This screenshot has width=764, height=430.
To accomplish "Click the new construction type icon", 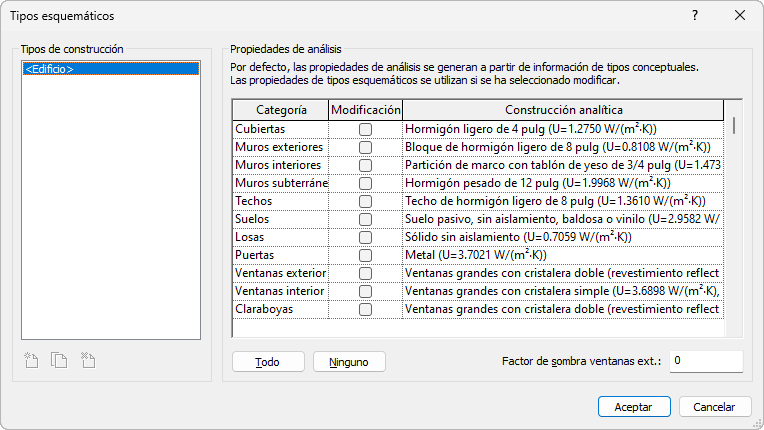I will click(32, 360).
